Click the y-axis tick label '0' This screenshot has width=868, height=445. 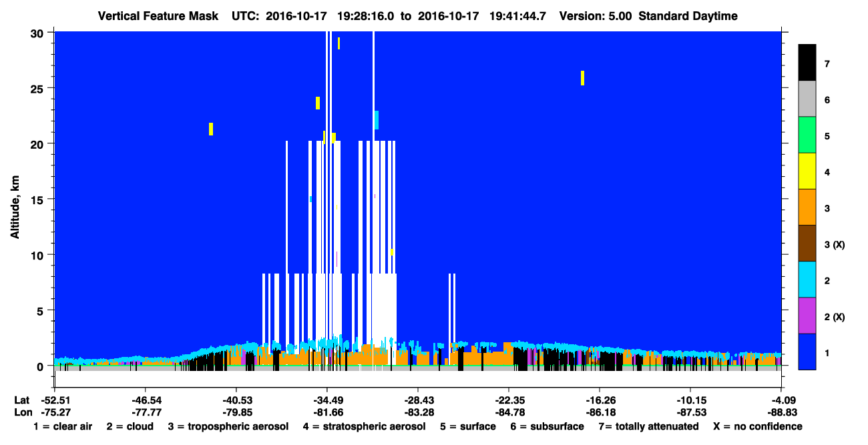pos(41,366)
